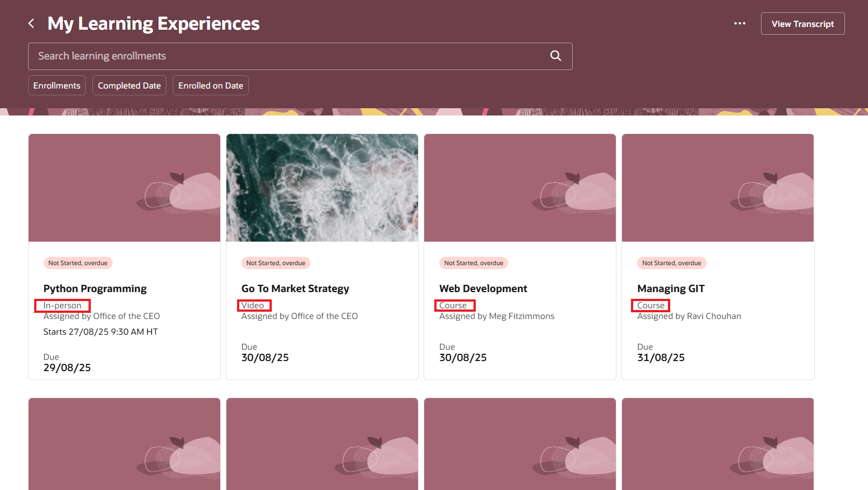Select the due date 31/08/25 on Managing GIT

[x=661, y=357]
